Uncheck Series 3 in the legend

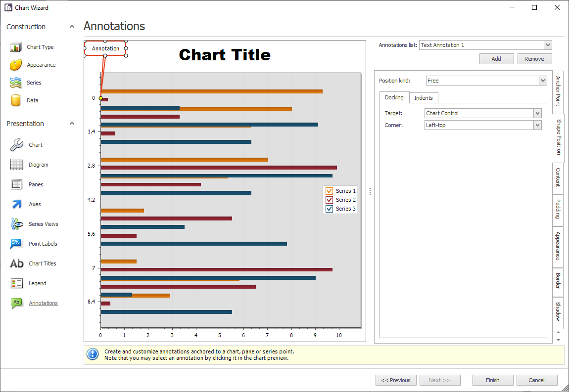329,208
